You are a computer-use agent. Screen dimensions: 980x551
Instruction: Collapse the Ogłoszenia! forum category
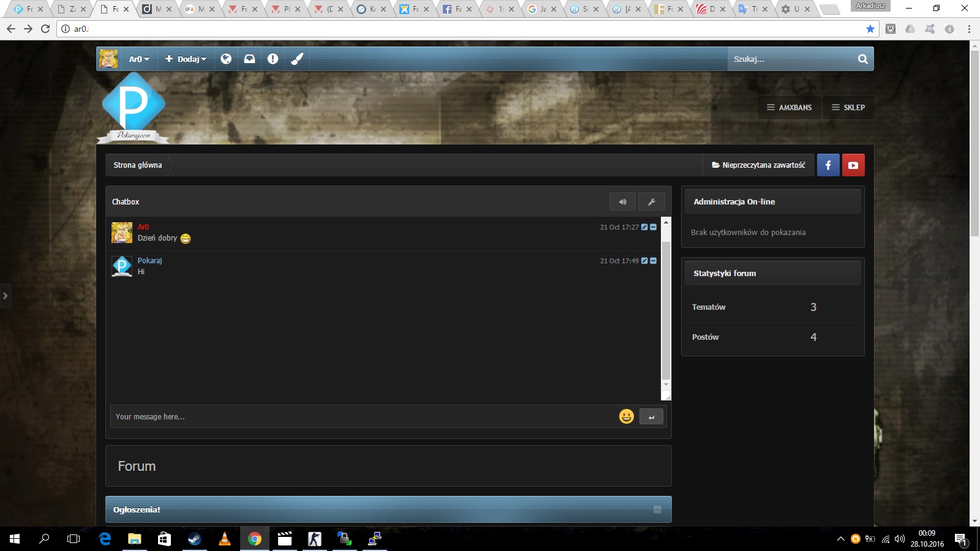click(x=657, y=509)
